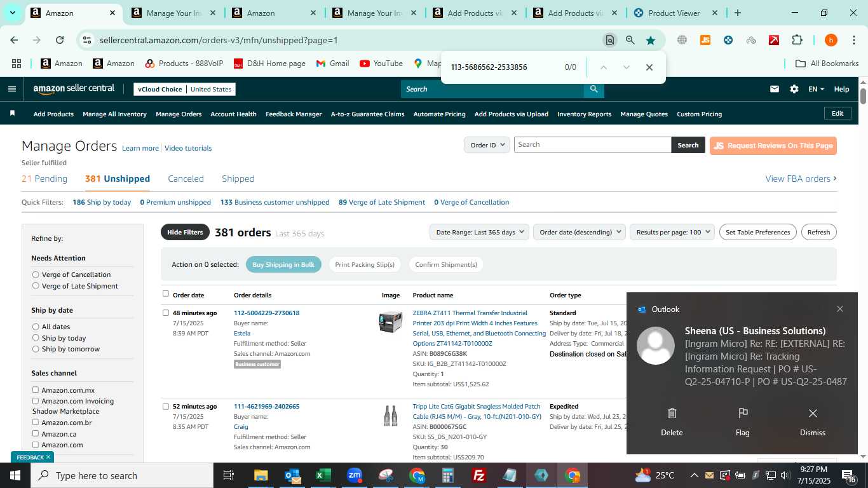
Task: Click the Hide Filters button
Action: click(x=185, y=232)
